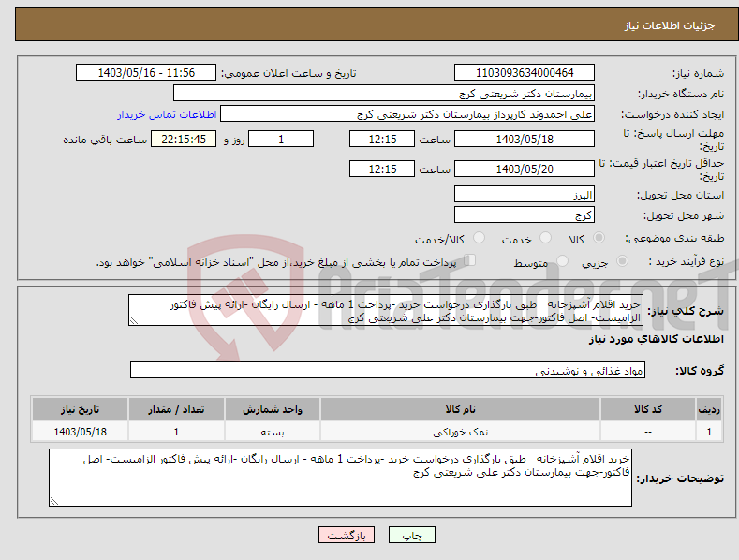
Task: Click the تعداد / مقدار column header
Action: pos(176,409)
